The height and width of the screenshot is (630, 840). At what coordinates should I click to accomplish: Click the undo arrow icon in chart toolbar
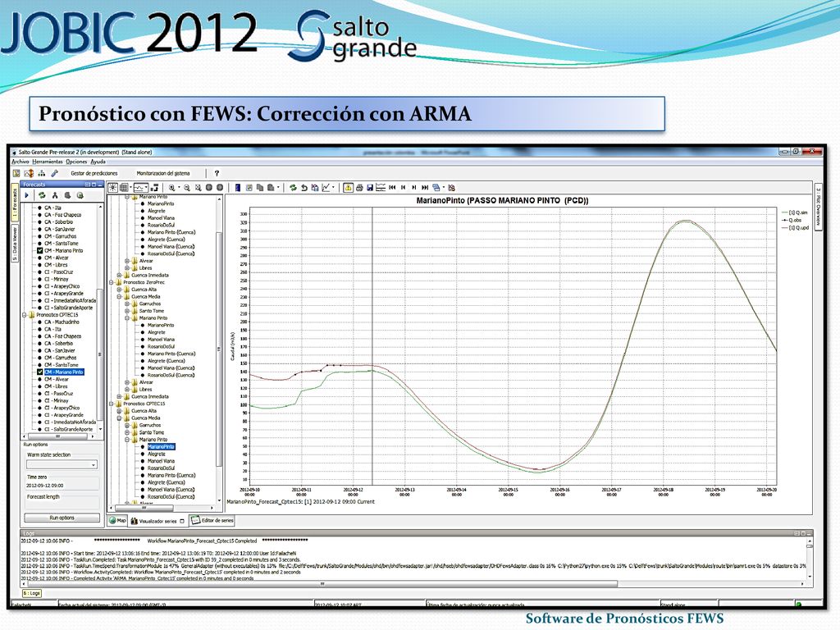304,188
